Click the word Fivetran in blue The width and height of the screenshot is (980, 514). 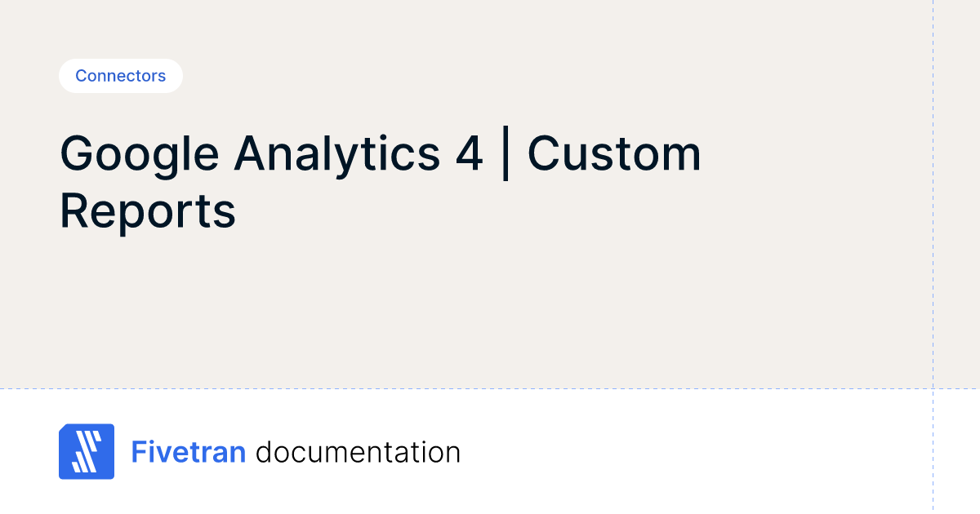(x=189, y=451)
